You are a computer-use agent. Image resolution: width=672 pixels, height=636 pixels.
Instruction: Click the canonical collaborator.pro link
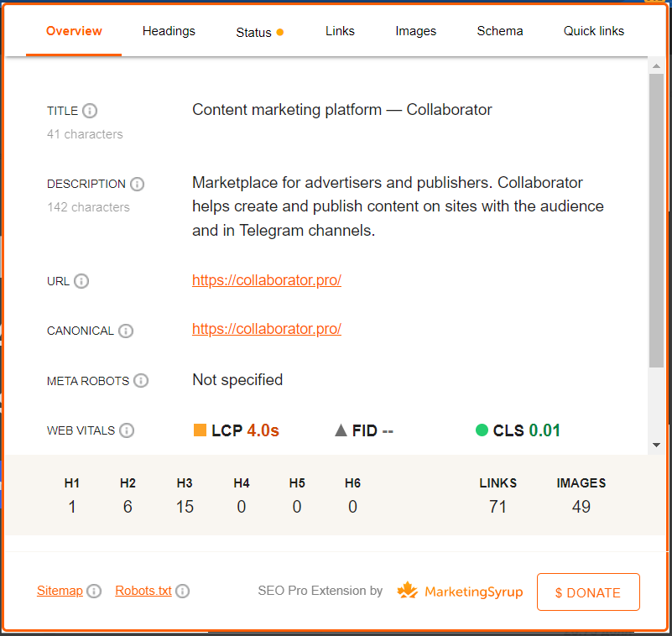(x=267, y=328)
